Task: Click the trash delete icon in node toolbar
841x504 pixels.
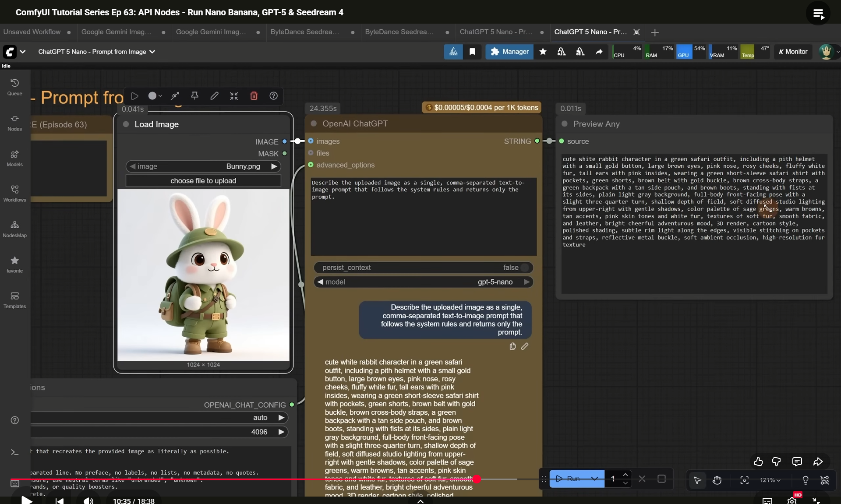Action: tap(254, 96)
